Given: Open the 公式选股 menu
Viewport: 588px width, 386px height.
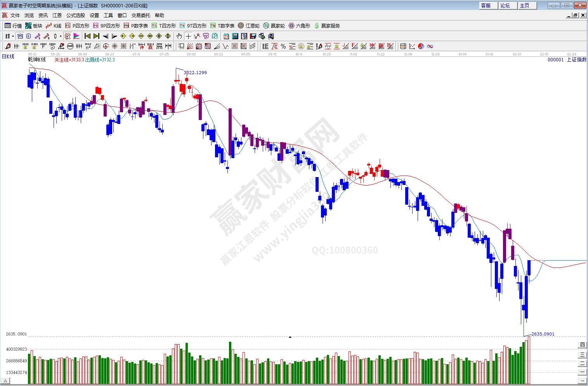Looking at the screenshot, I should (76, 16).
